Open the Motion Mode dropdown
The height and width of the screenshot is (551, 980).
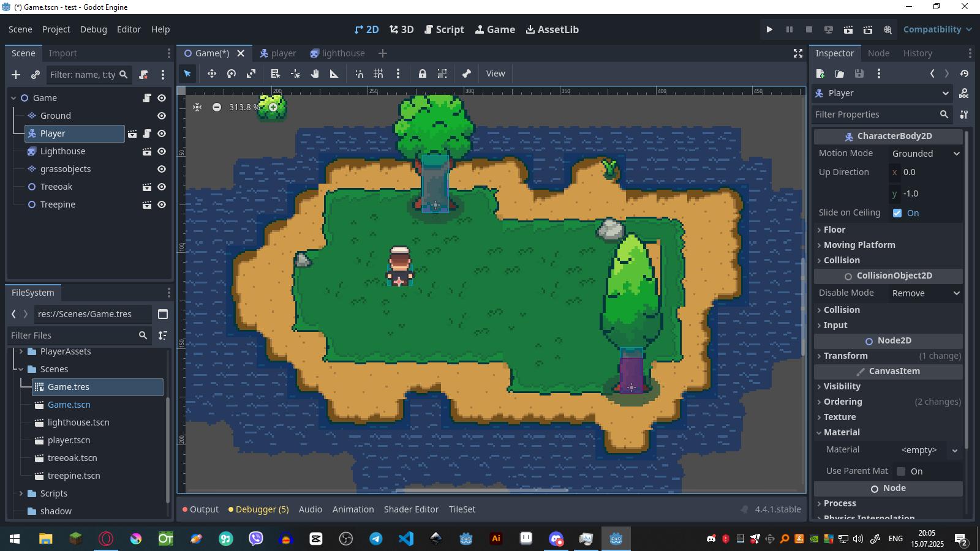[x=925, y=153]
